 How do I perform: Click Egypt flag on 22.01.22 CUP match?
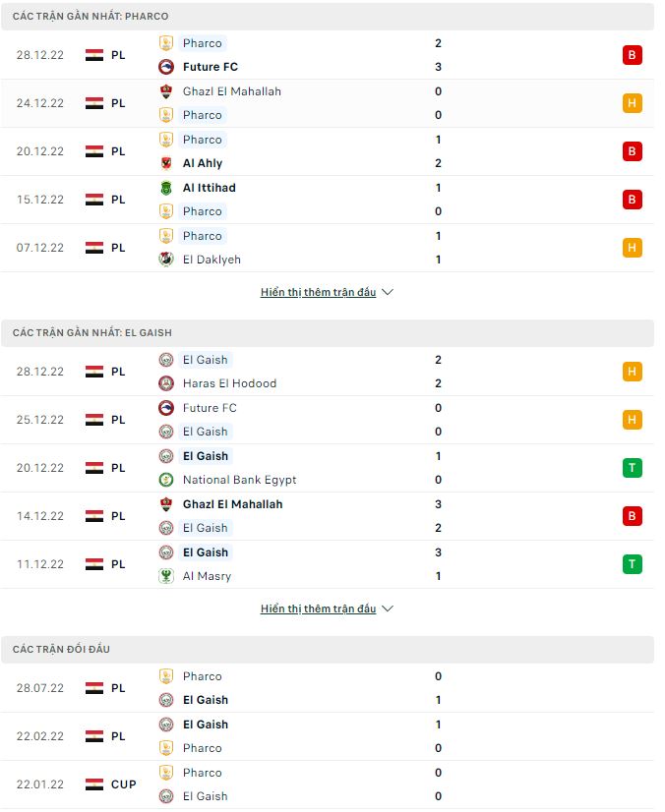94,784
